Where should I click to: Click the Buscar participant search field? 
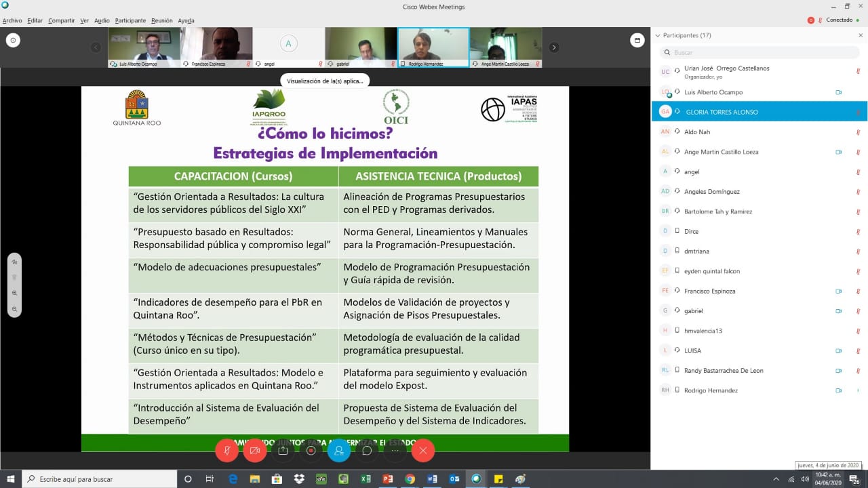pos(759,52)
